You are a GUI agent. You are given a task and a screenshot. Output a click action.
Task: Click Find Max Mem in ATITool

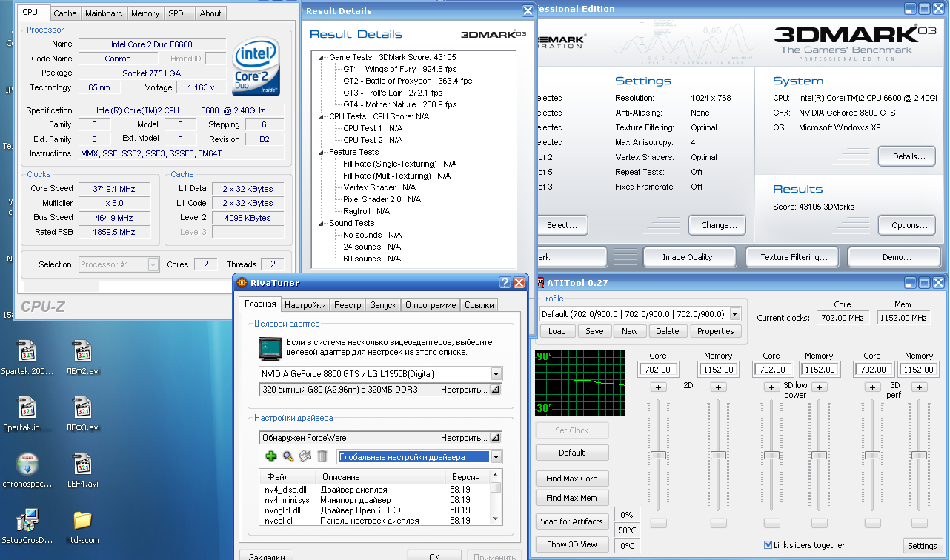(572, 498)
